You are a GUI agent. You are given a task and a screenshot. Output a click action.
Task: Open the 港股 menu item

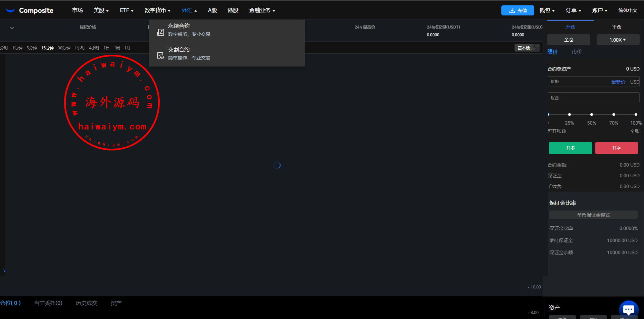coord(233,10)
